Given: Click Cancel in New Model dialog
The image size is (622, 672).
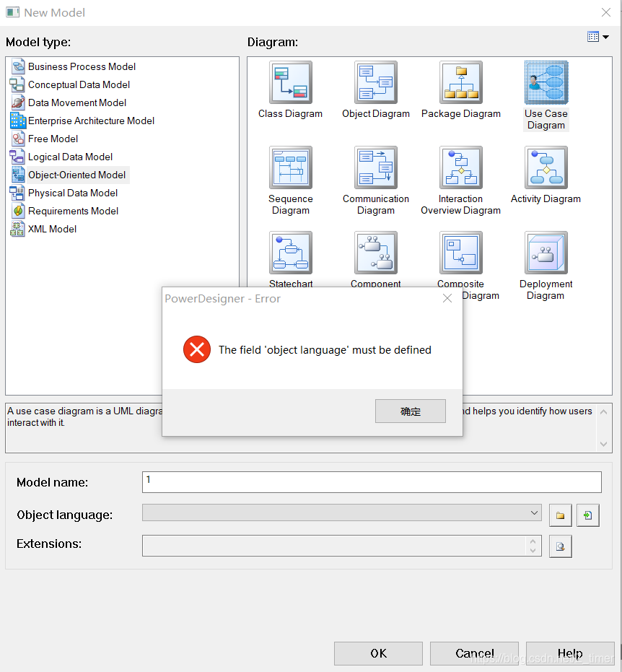Looking at the screenshot, I should click(x=474, y=653).
